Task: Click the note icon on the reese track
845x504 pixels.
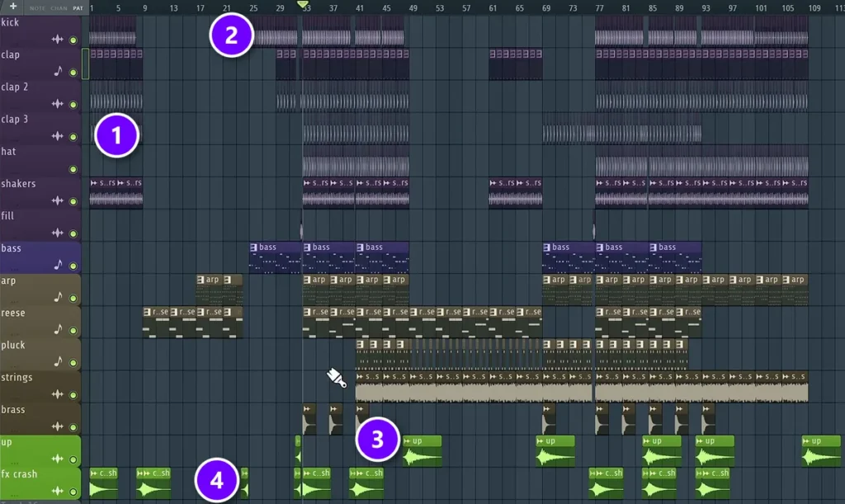Action: point(59,329)
